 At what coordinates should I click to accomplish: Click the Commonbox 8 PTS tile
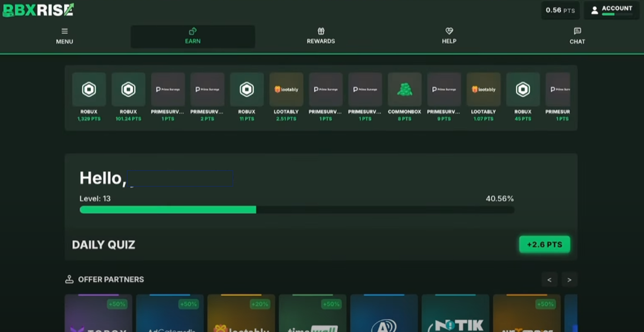(x=404, y=90)
